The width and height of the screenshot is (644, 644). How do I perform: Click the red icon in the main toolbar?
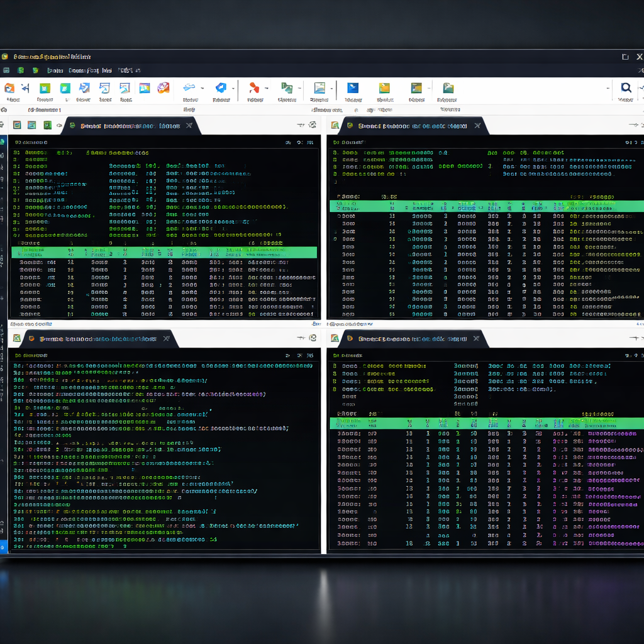coord(254,88)
